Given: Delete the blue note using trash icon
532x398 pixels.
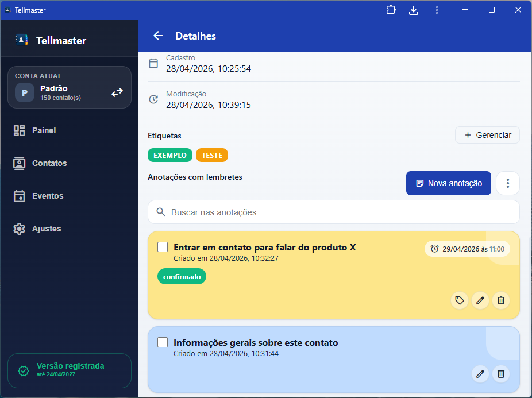Looking at the screenshot, I should (501, 374).
